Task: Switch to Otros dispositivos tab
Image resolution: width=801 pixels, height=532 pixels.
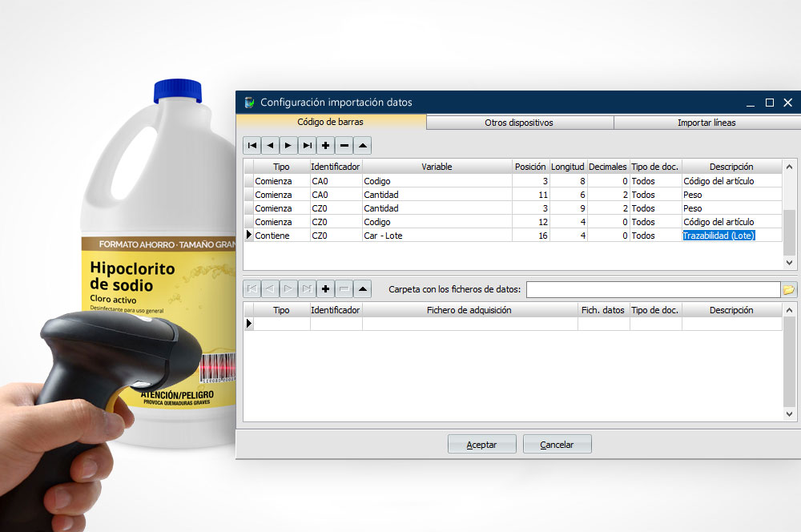Action: pyautogui.click(x=519, y=123)
